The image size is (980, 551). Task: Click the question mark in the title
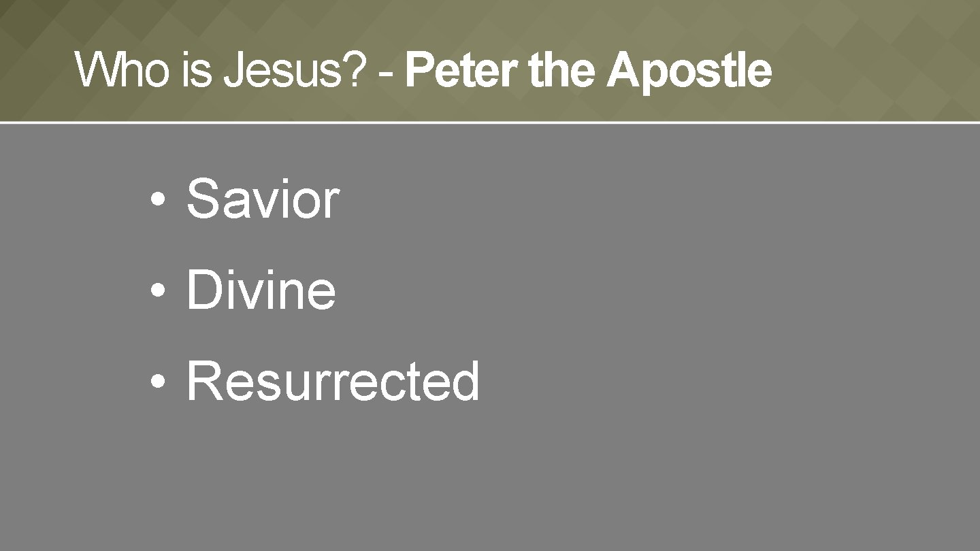point(356,70)
